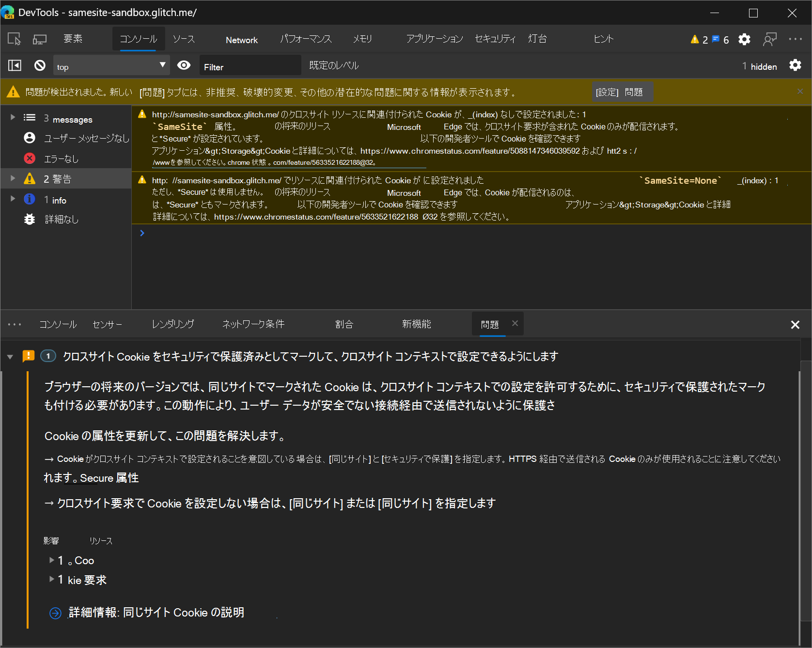Select the ネットワーク条件 drawer tab
Image resolution: width=812 pixels, height=648 pixels.
253,324
